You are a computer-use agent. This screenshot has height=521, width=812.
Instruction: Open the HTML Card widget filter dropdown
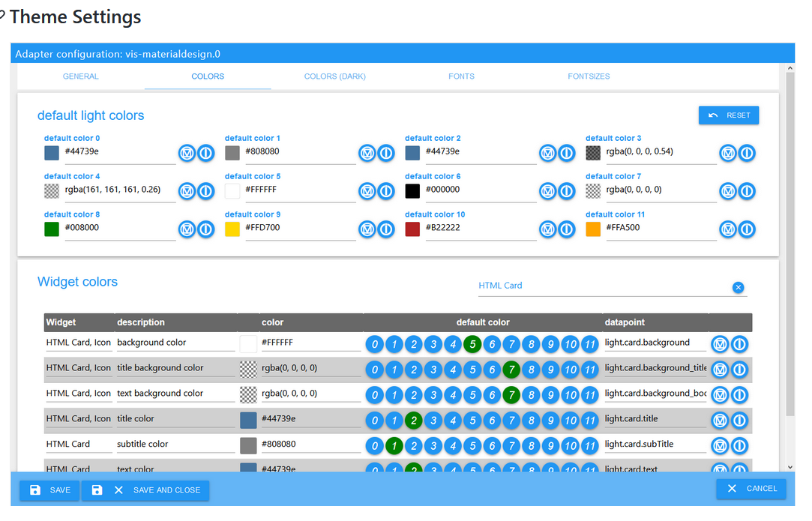tap(600, 286)
